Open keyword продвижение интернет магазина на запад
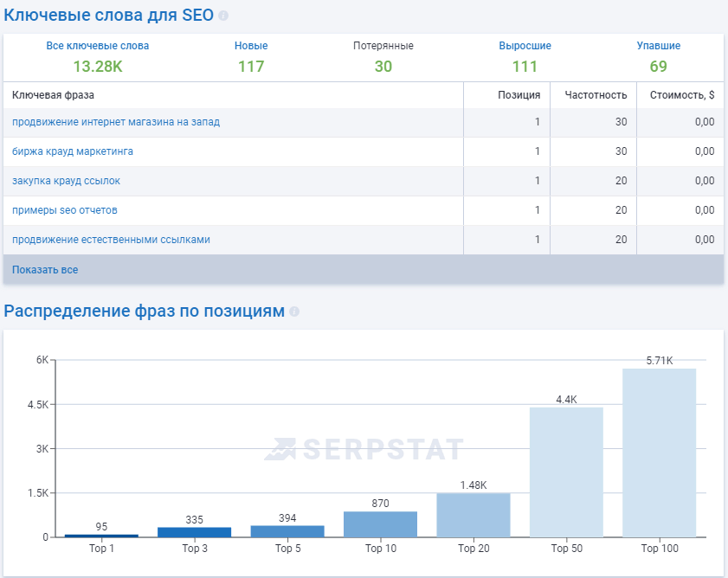Screen dimensions: 728x578 click(116, 122)
